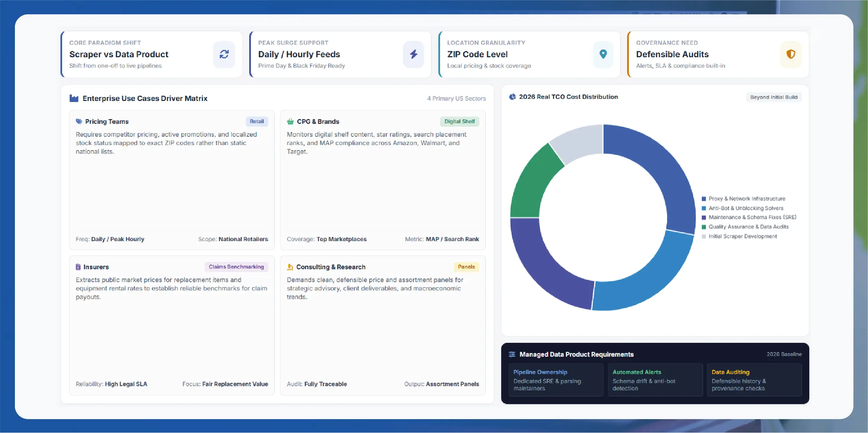Toggle Quality Assurance & Data Audits legend entry
The image size is (868, 433).
745,227
